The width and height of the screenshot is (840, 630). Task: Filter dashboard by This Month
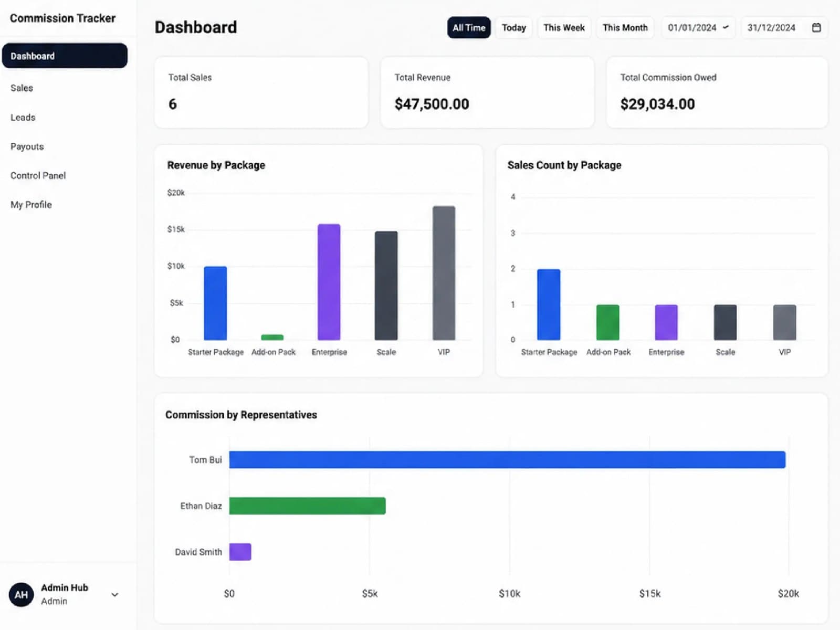pos(625,28)
